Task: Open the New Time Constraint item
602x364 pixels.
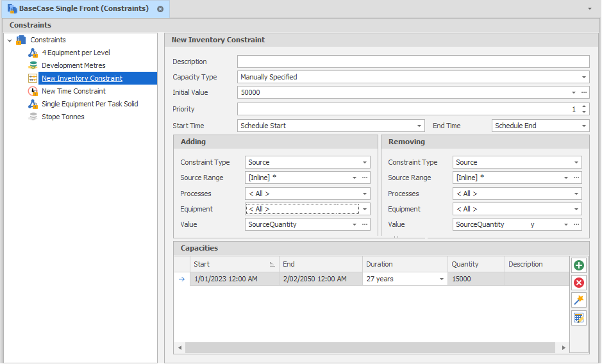Action: tap(73, 91)
